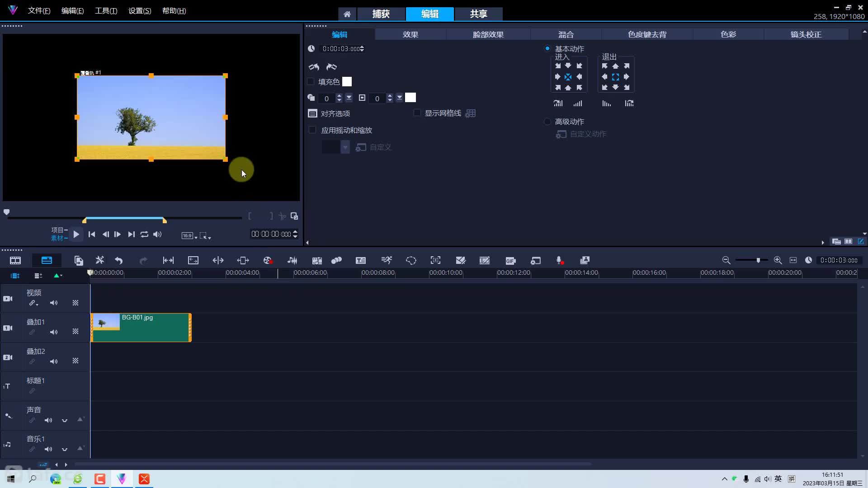Click the white fill color swatch
868x488 pixels.
pyautogui.click(x=347, y=82)
